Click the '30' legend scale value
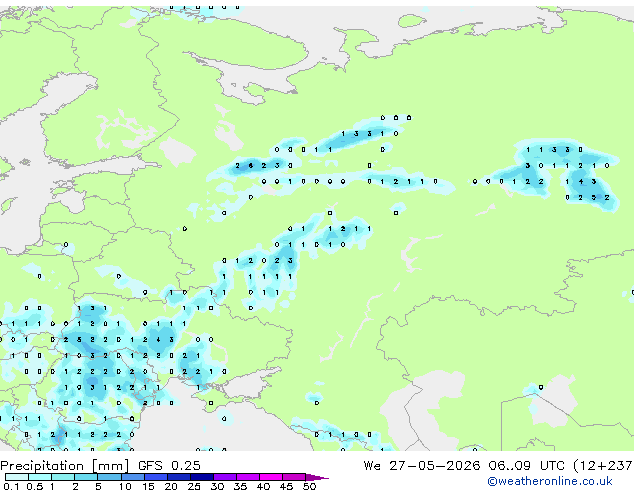The image size is (634, 490). (x=218, y=486)
